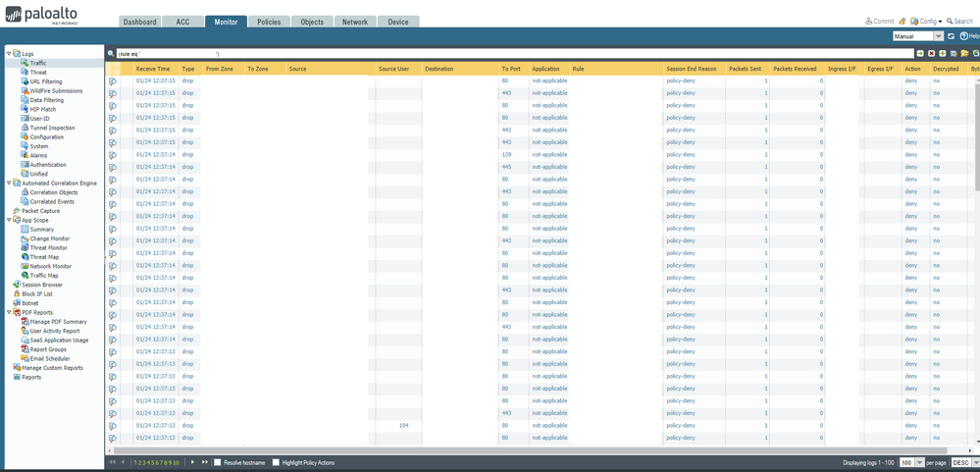Open Session Browser in the sidebar
980x472 pixels.
(41, 285)
